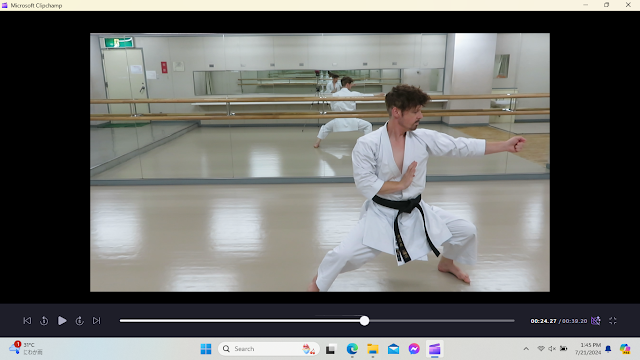Skip to the start of the video

coord(27,321)
